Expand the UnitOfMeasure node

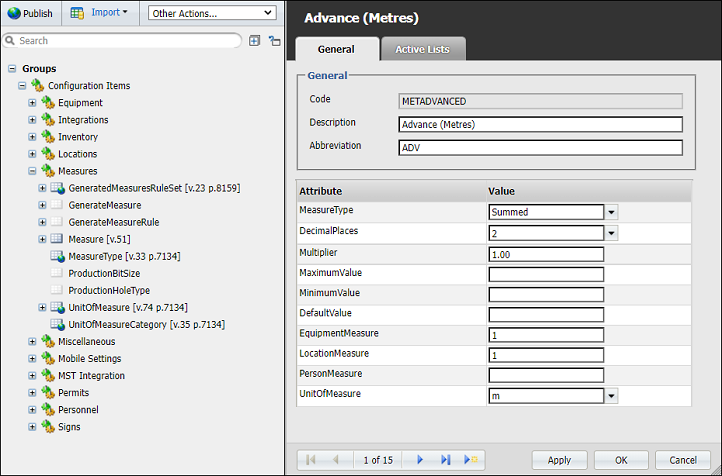[x=42, y=307]
